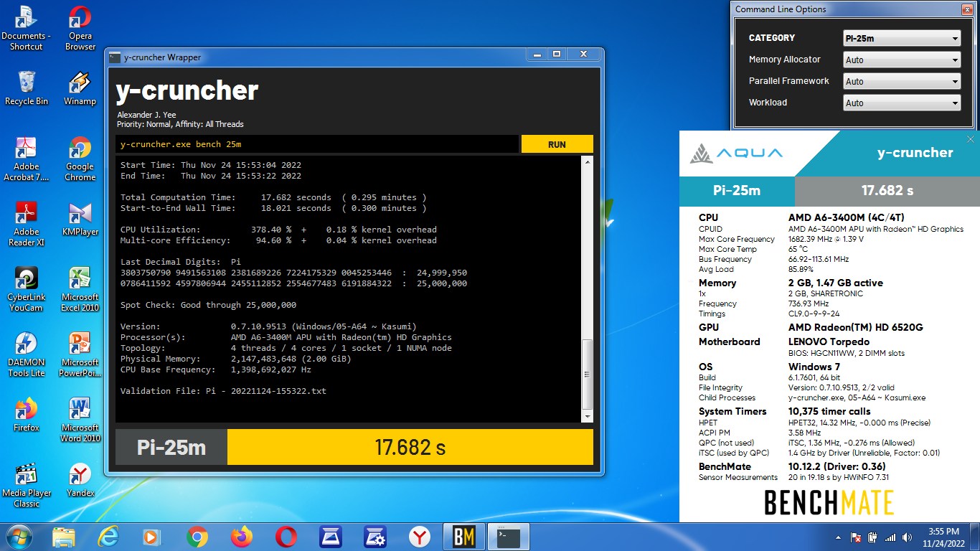This screenshot has height=551, width=980.
Task: Click the Action Center flag tray icon
Action: click(856, 537)
